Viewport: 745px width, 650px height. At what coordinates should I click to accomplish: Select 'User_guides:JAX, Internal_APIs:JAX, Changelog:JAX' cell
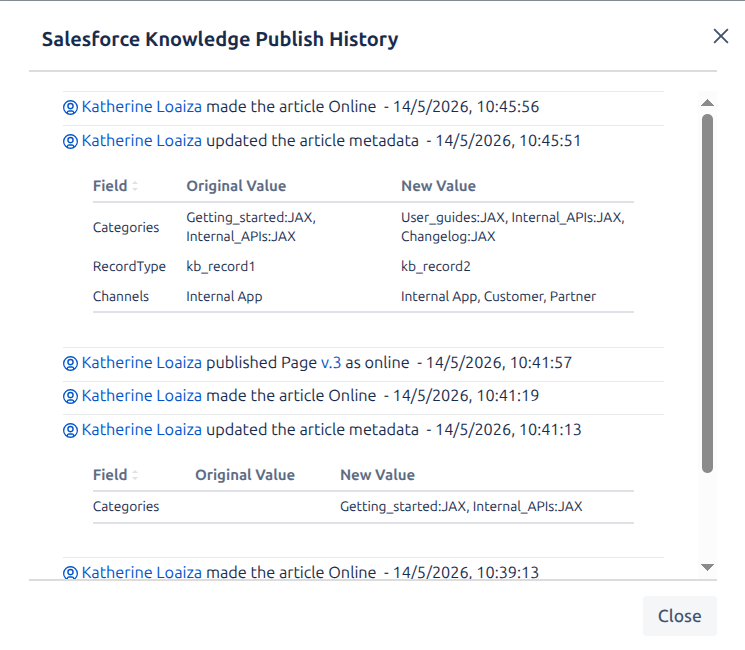[x=513, y=227]
